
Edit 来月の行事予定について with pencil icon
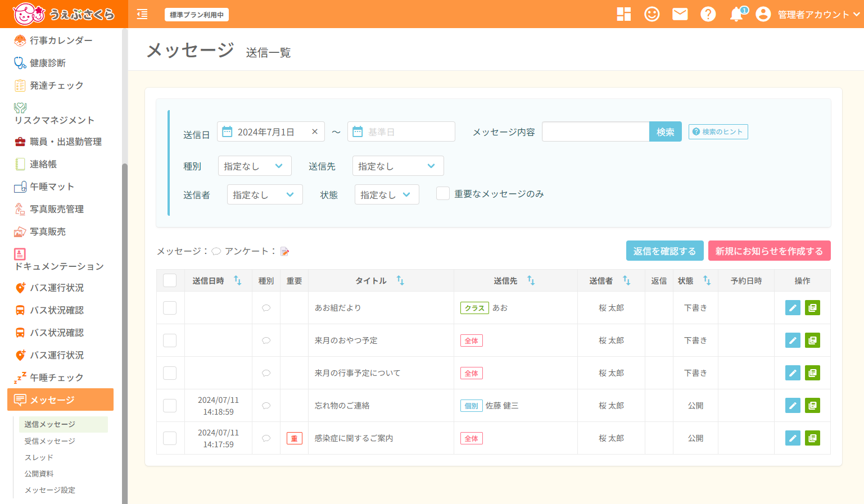click(x=793, y=373)
